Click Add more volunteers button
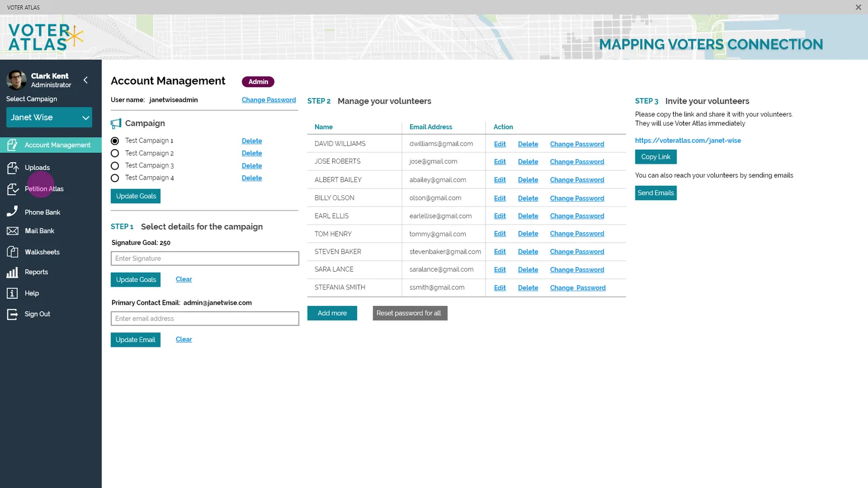868x488 pixels. (x=332, y=313)
